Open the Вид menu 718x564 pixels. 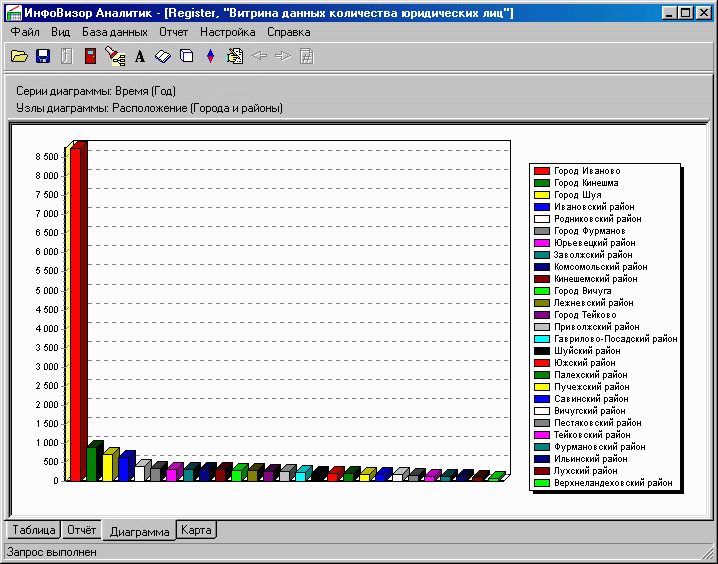(60, 32)
